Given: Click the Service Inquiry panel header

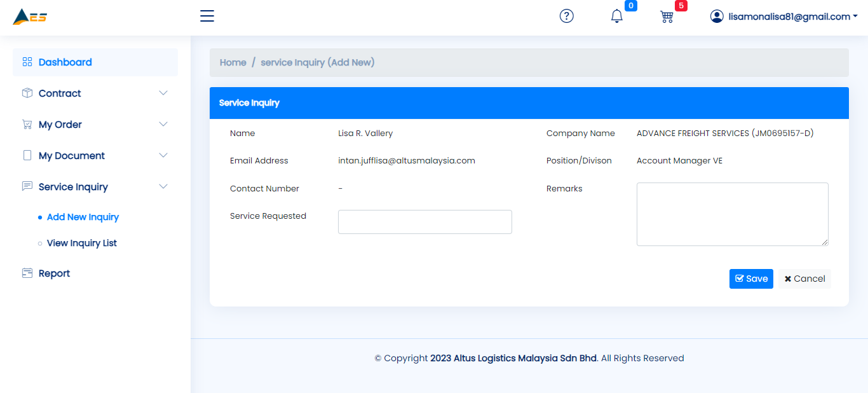Looking at the screenshot, I should [529, 103].
